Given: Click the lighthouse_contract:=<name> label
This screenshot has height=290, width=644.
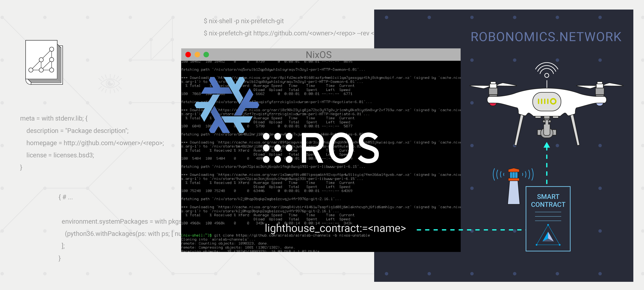Looking at the screenshot, I should [x=335, y=228].
